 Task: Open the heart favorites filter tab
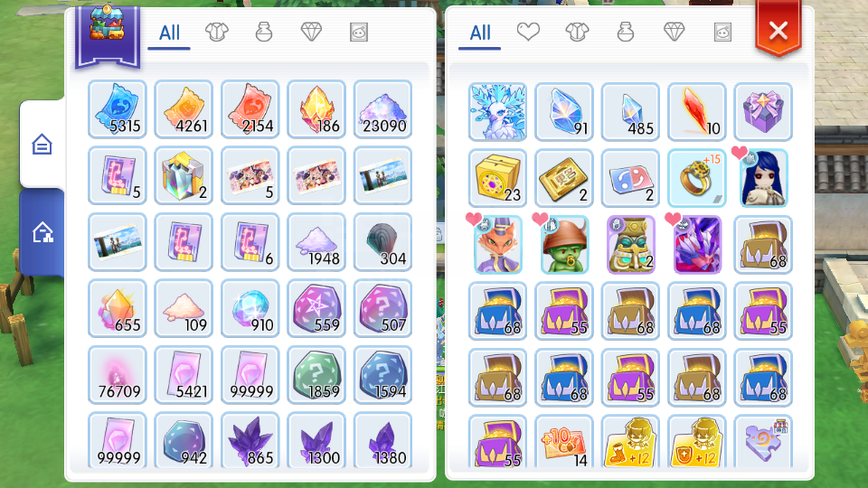[x=528, y=33]
